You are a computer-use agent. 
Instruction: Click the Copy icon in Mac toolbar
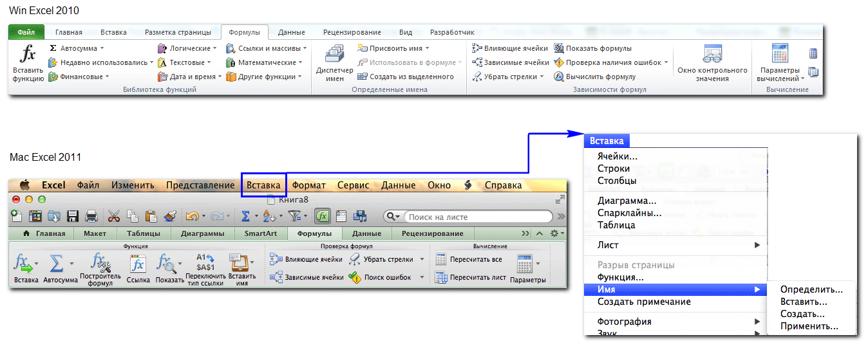[x=133, y=216]
